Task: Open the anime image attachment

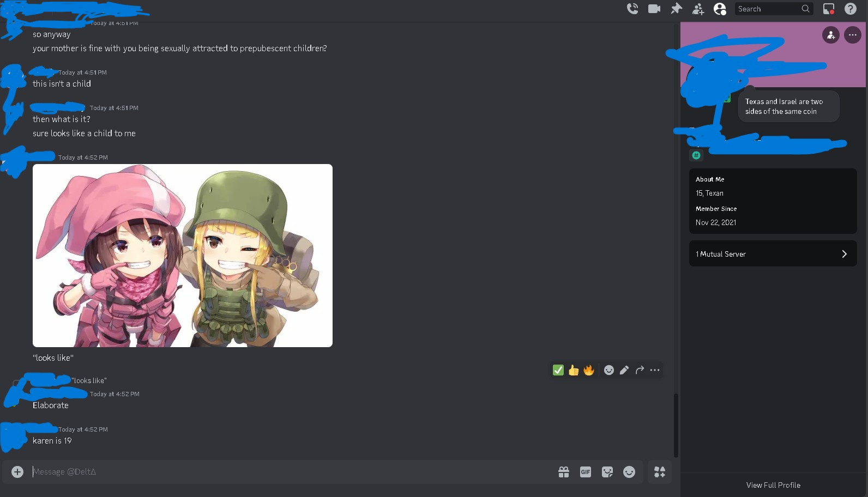Action: [x=183, y=256]
